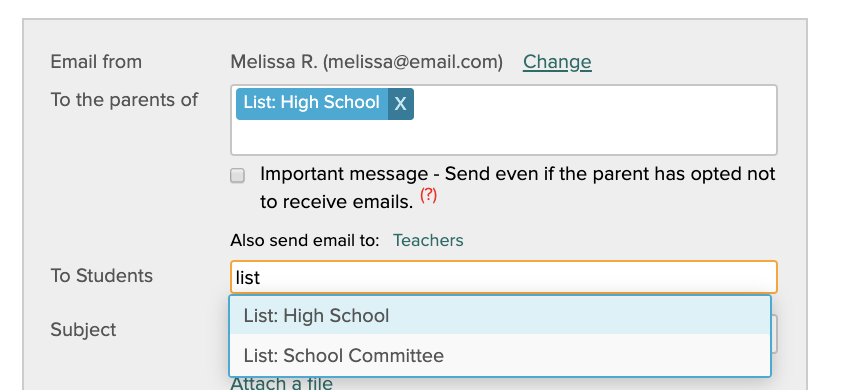
Task: Click the To the parents of label
Action: (125, 100)
